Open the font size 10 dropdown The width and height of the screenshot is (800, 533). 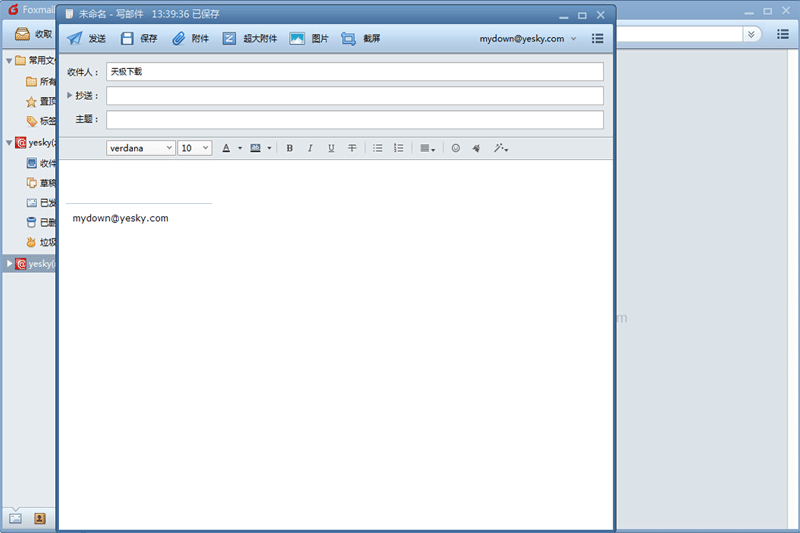tap(195, 148)
